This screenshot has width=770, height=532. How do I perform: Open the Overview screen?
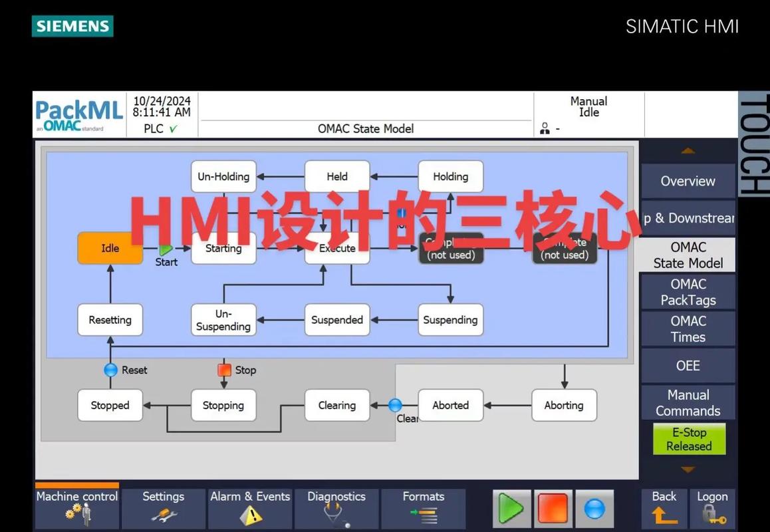(688, 181)
